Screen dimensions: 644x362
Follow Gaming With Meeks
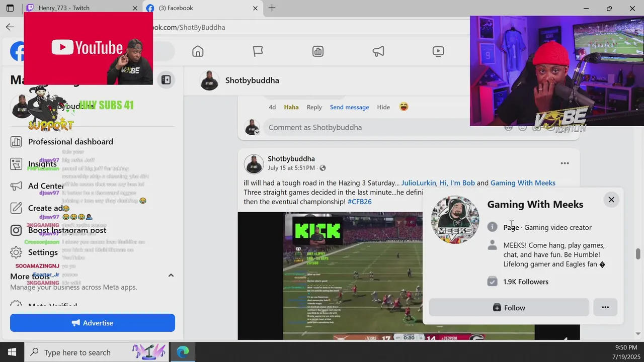coord(509,308)
